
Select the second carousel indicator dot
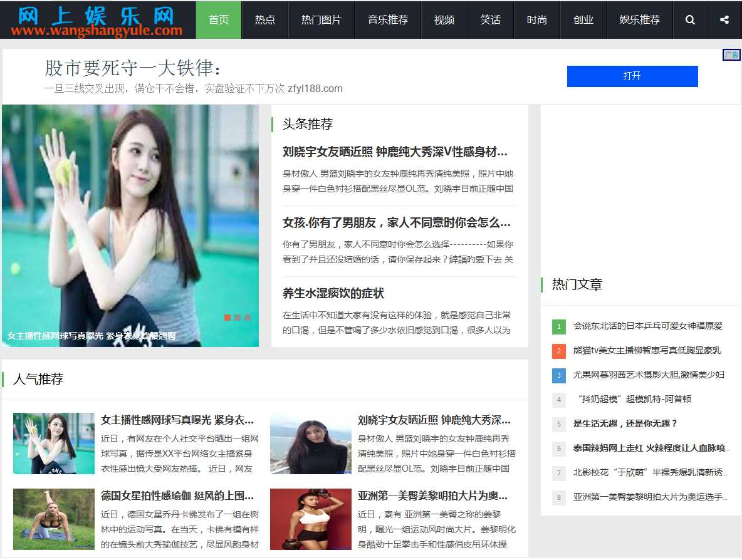pos(238,318)
